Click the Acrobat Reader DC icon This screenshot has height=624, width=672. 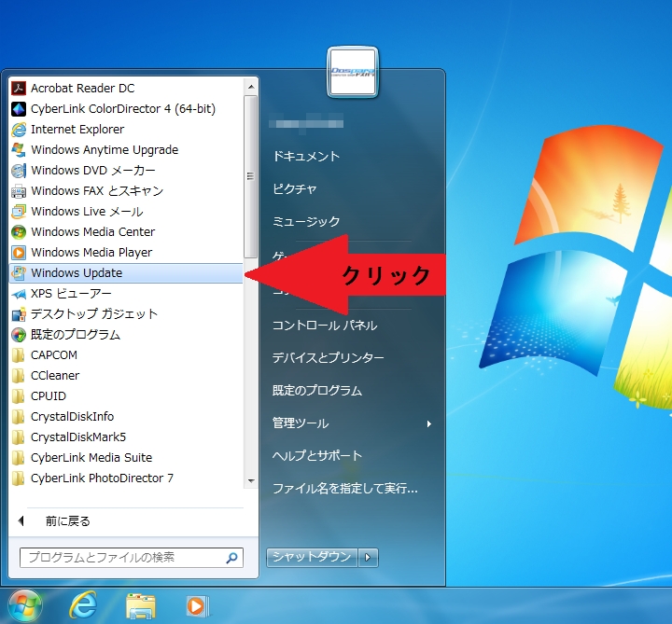click(19, 89)
